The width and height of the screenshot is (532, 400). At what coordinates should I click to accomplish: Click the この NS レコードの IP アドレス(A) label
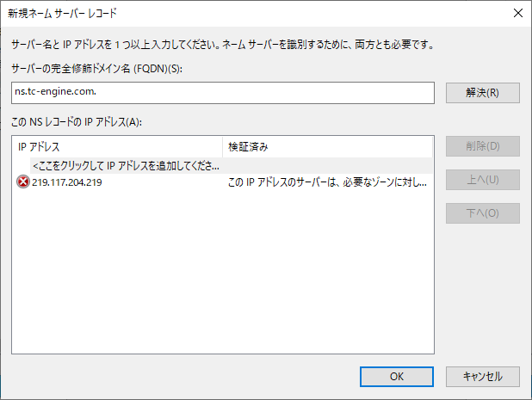[x=77, y=121]
